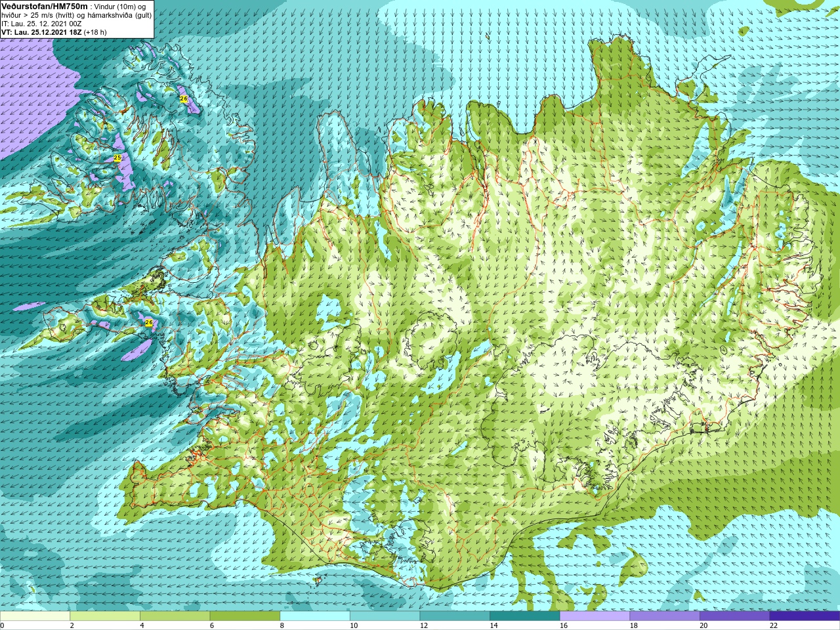Screen dimensions: 840x630
Task: Click the 12–14 teal legend swatch
Action: [x=455, y=616]
